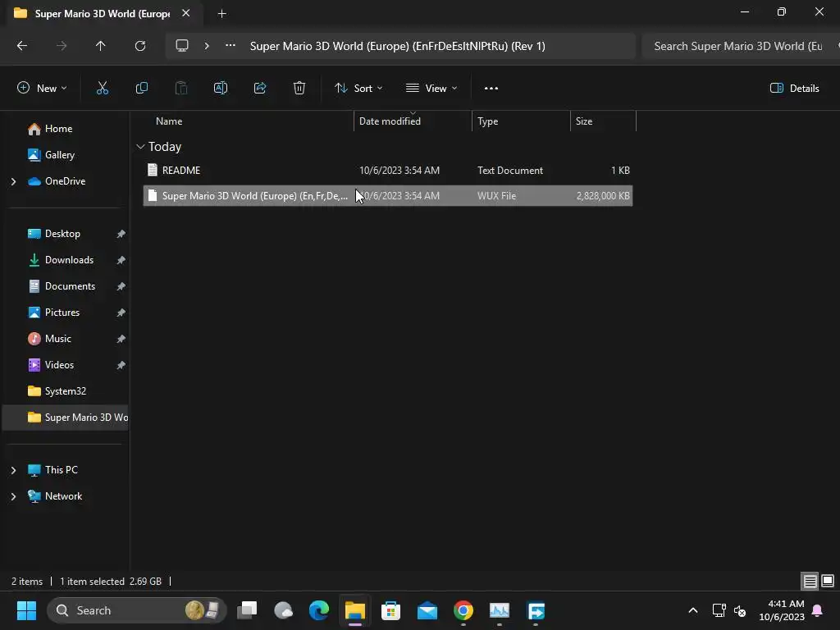Switch to large thumbnails view layout icon
Image resolution: width=840 pixels, height=630 pixels.
click(x=828, y=582)
